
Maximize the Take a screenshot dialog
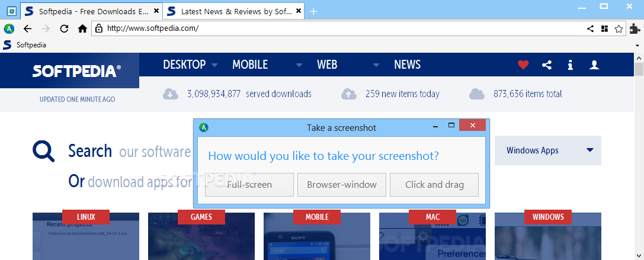(451, 125)
